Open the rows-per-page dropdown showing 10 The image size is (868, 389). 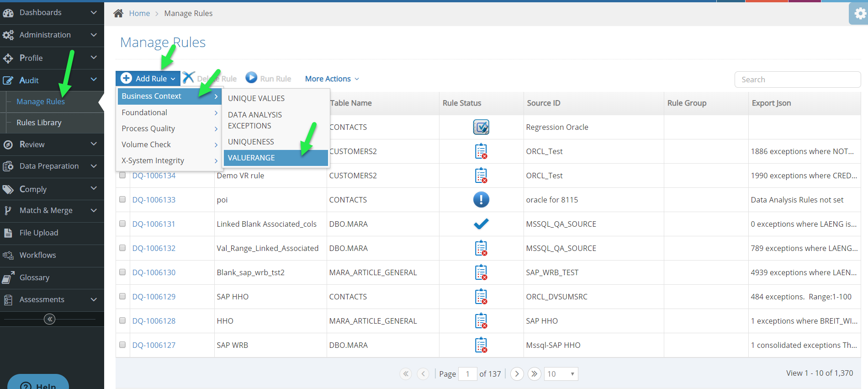pos(561,374)
